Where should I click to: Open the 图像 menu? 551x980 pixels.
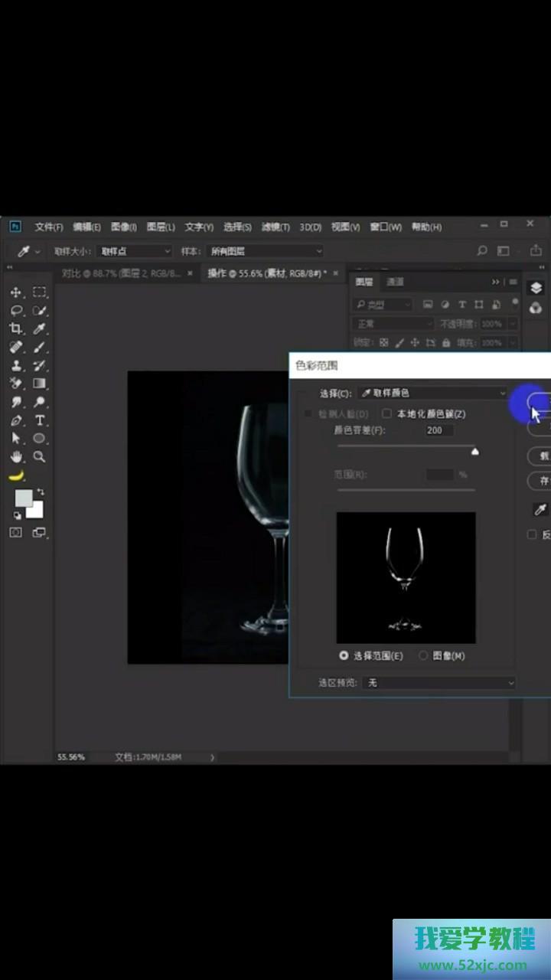click(x=123, y=227)
